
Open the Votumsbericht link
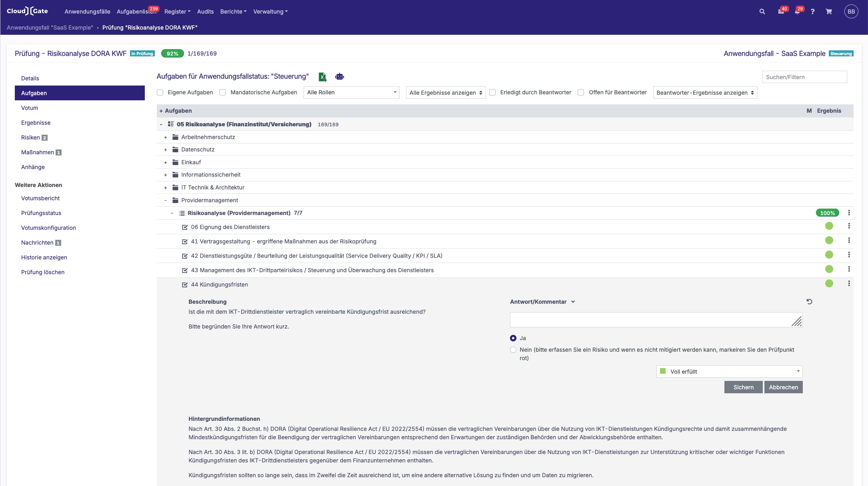coord(40,198)
